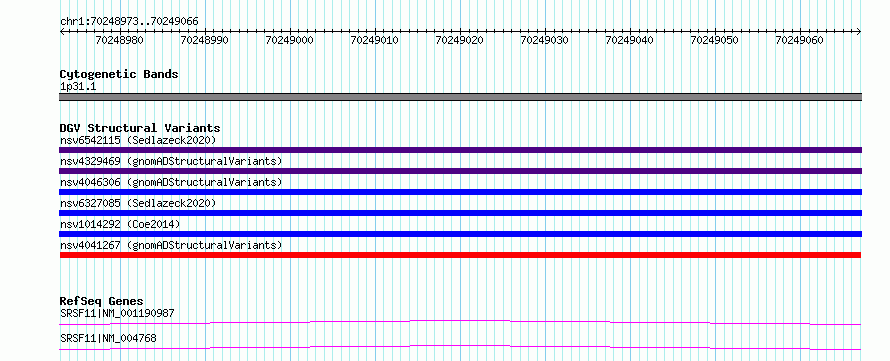Open variant nsv4329469 (gnomADStructuralVariants) label
The image size is (890, 361).
coord(171,161)
